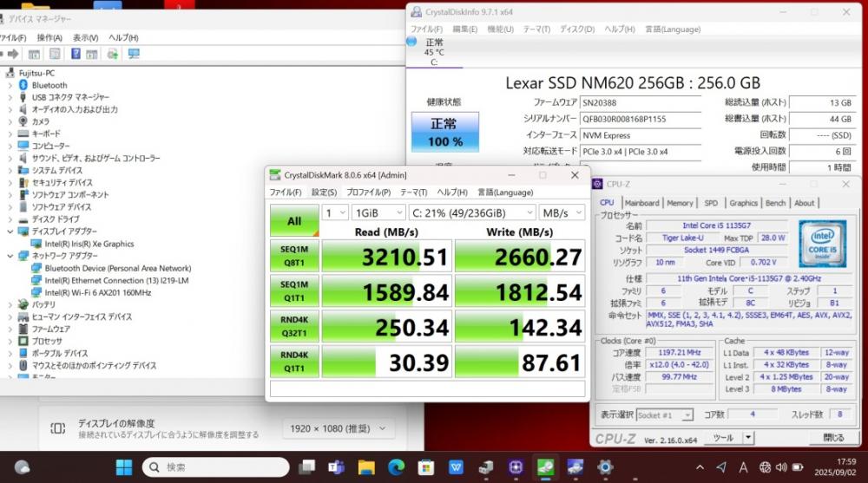Collapse the ディスプレイ アダプター tree node
The width and height of the screenshot is (868, 483).
10,232
